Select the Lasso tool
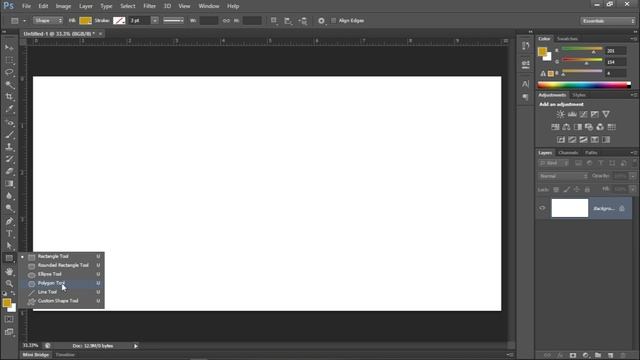The width and height of the screenshot is (640, 360). pyautogui.click(x=9, y=72)
